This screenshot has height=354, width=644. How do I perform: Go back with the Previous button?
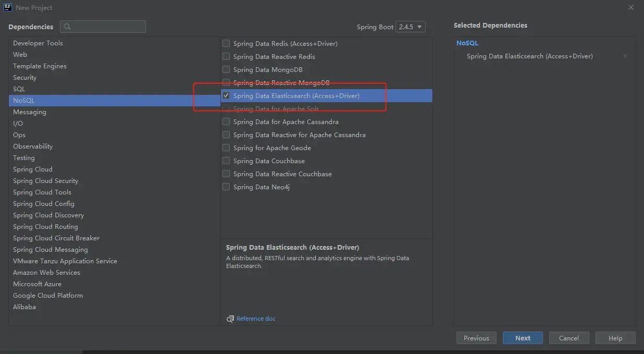pyautogui.click(x=476, y=338)
